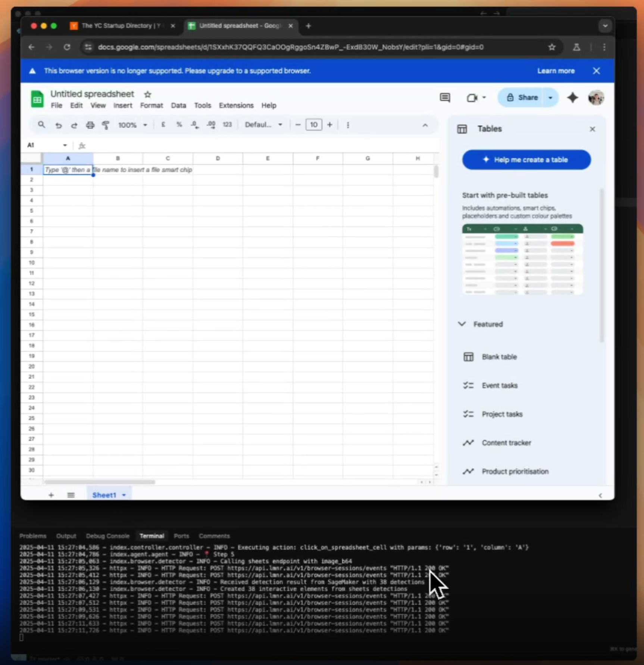This screenshot has height=665, width=644.
Task: Open the Extensions menu
Action: [236, 106]
